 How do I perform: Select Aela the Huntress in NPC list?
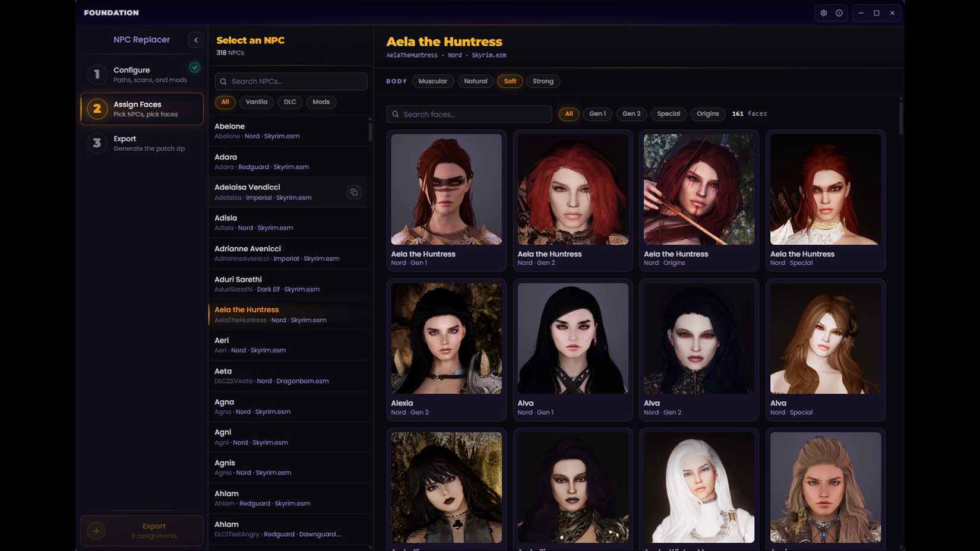point(288,315)
